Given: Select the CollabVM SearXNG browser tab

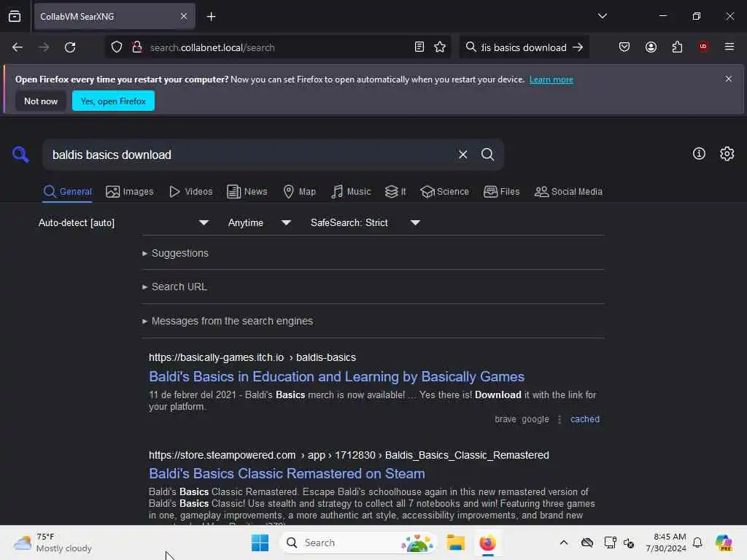Looking at the screenshot, I should click(x=115, y=17).
